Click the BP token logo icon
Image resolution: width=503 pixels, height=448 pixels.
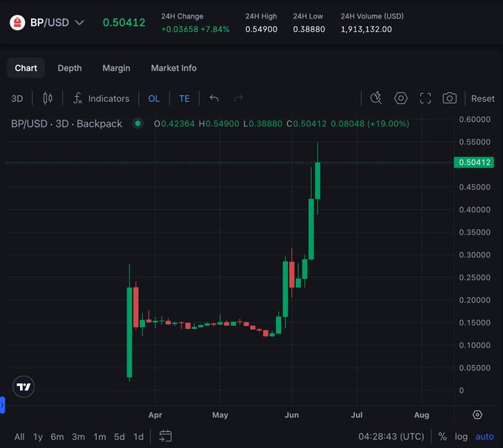click(x=17, y=23)
